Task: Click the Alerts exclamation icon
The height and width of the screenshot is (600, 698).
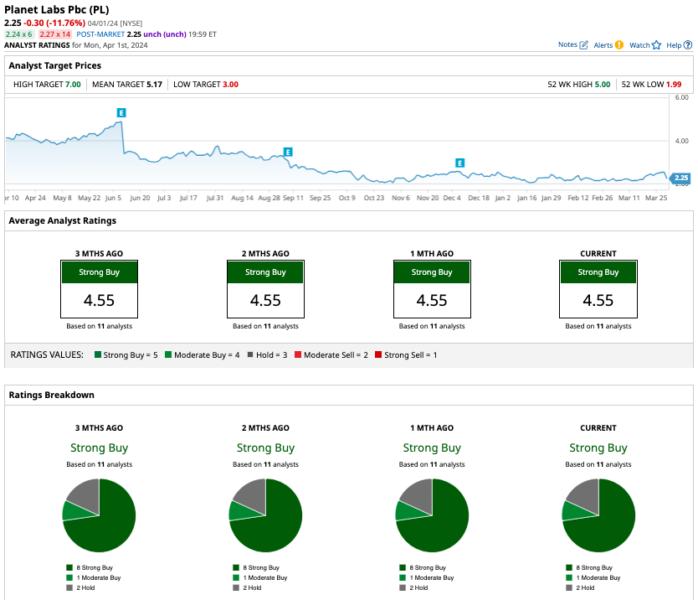Action: click(x=619, y=45)
